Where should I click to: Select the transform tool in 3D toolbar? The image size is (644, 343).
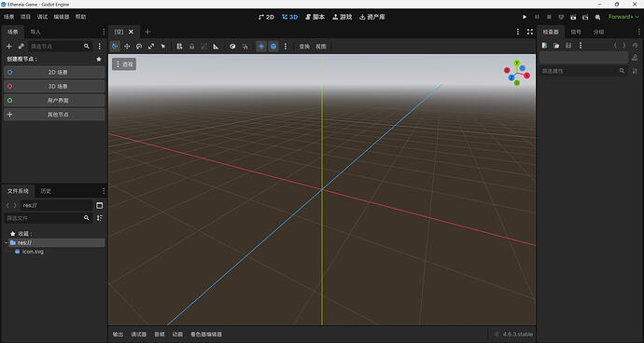(115, 47)
